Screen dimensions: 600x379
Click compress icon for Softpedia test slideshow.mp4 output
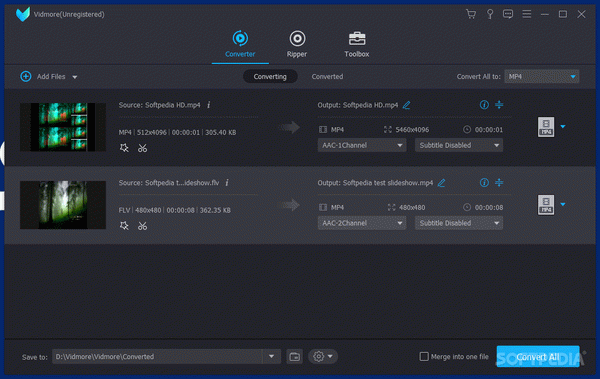point(499,183)
